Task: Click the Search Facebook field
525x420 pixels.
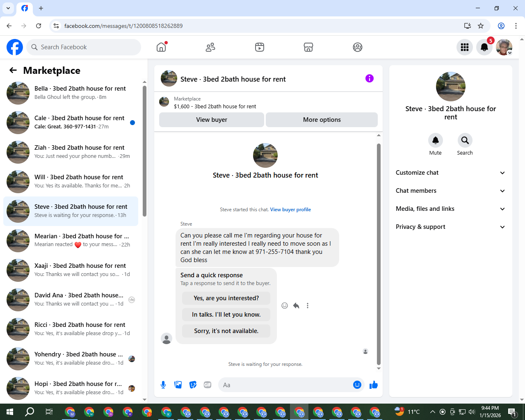Action: click(x=84, y=47)
